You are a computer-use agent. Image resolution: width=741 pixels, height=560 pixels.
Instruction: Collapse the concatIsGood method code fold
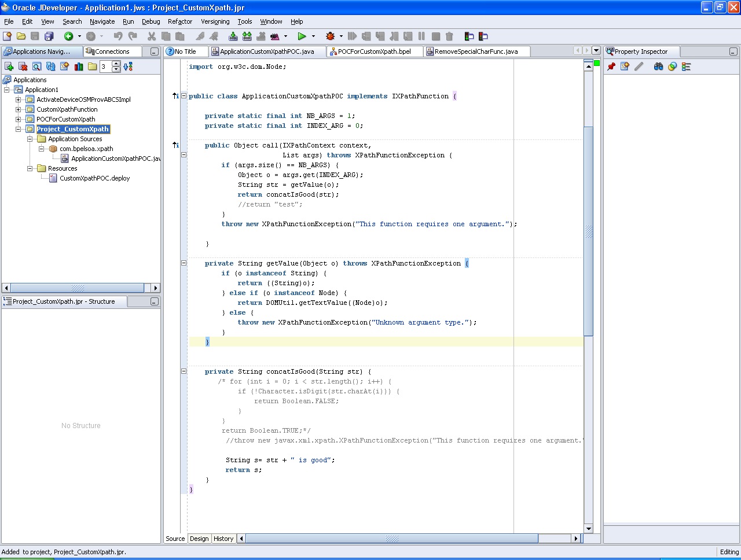coord(184,371)
